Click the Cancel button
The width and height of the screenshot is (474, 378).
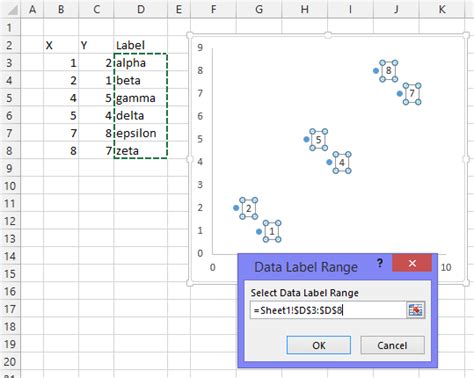(x=392, y=345)
